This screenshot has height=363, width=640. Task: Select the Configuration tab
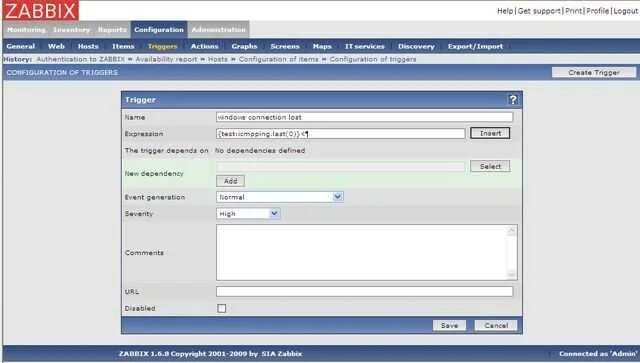[159, 30]
